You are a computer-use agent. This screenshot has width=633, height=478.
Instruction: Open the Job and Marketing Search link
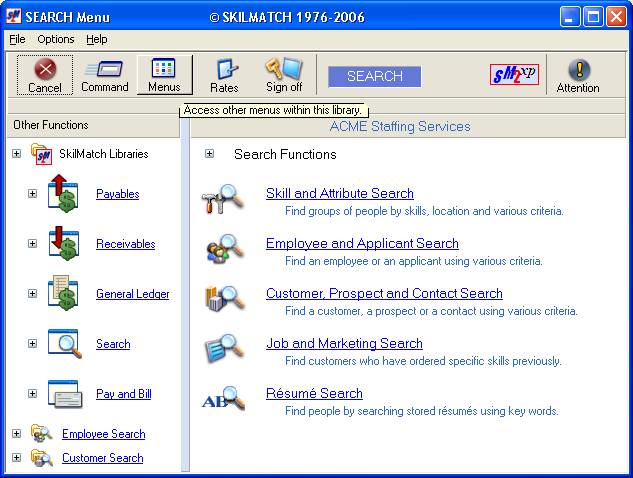(x=344, y=344)
